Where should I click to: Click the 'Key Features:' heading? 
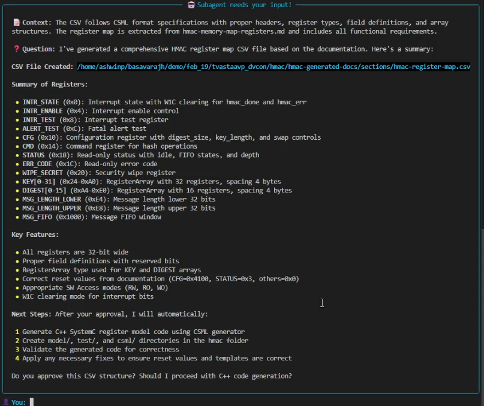(x=35, y=235)
